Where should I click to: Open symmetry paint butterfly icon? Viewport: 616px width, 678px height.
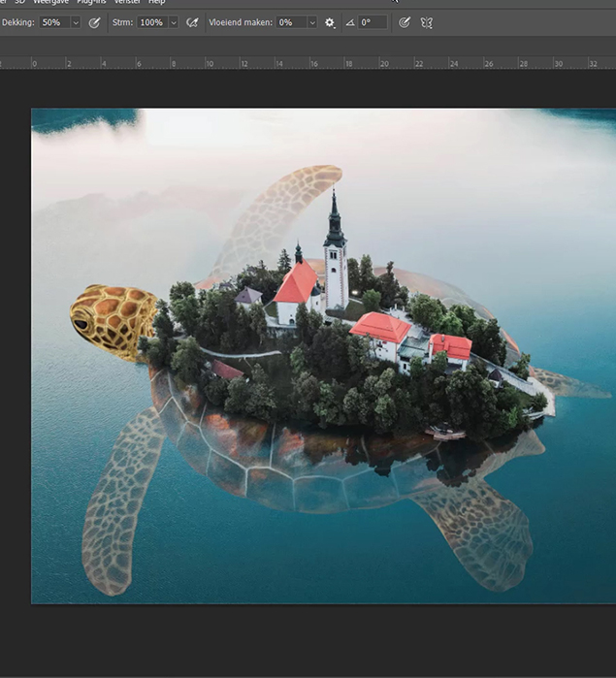pyautogui.click(x=427, y=22)
